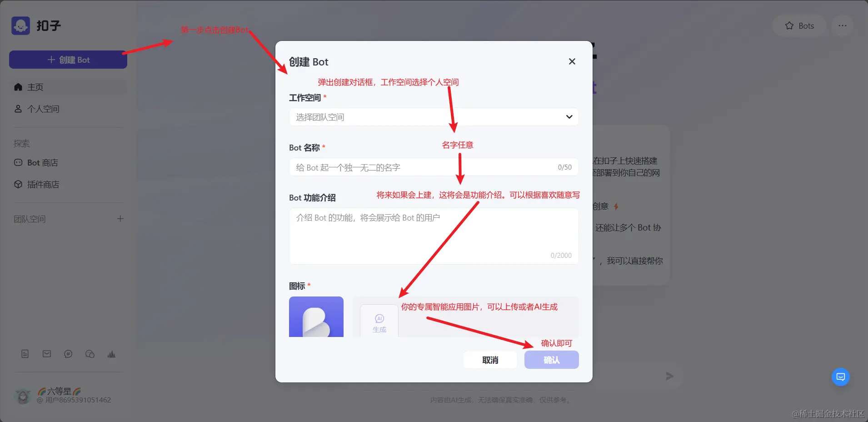
Task: Click the 个人空间 person icon
Action: click(18, 109)
